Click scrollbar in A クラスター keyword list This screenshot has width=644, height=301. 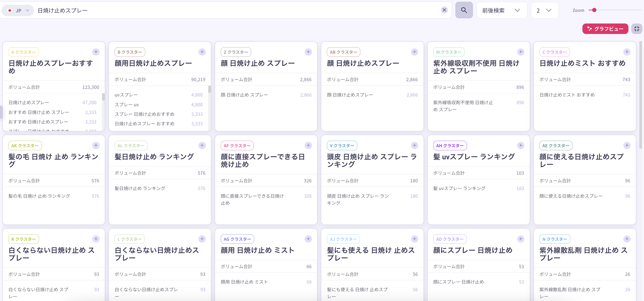(x=103, y=97)
